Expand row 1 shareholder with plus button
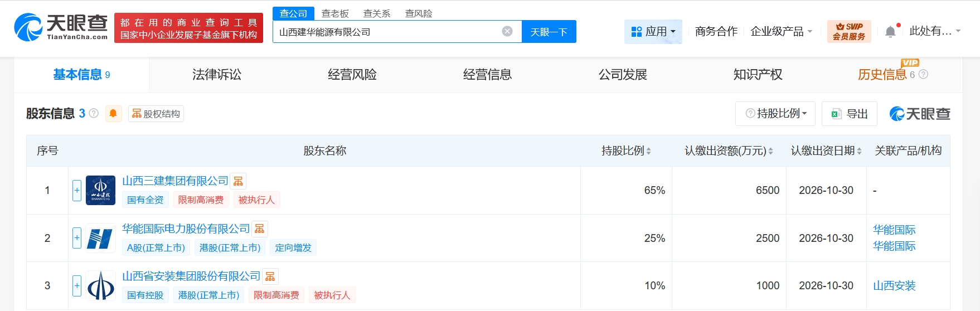 pos(77,191)
